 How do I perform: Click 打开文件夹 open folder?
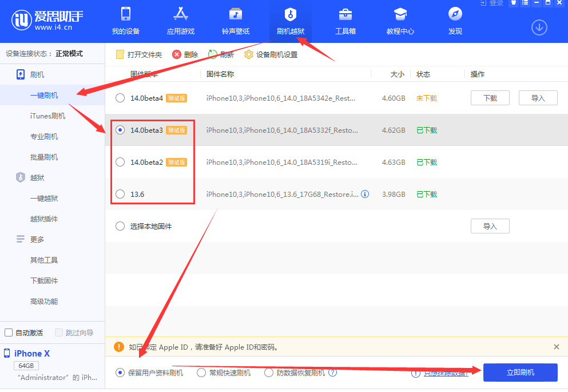click(x=139, y=55)
